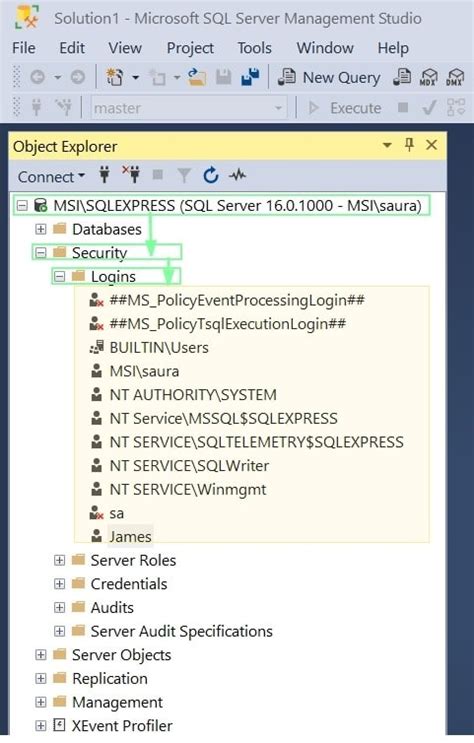
Task: Click the Parse checkmark icon
Action: 429,108
